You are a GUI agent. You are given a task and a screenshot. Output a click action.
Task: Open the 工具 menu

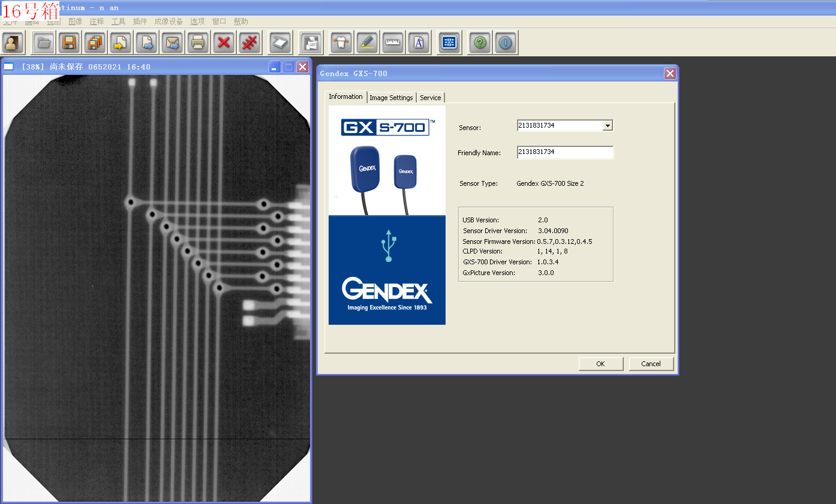119,22
